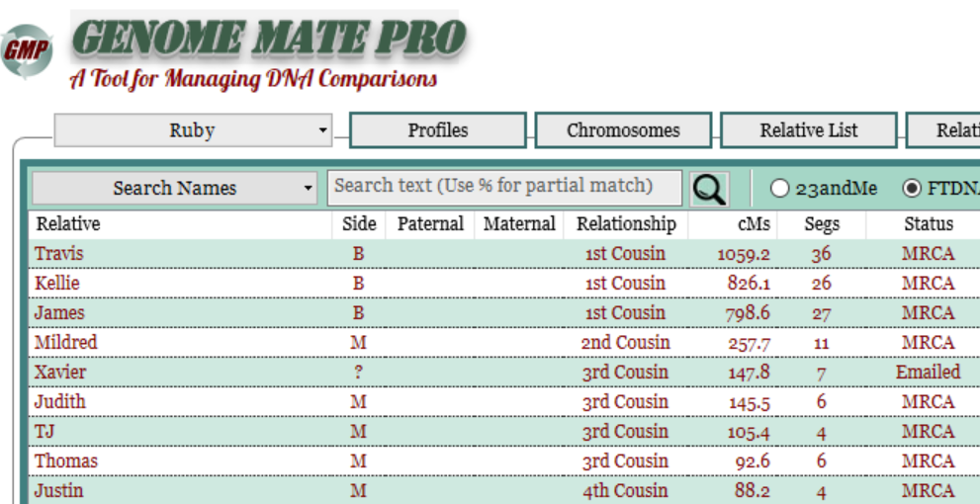Open the Relative List tab
Viewport: 980px width, 504px height.
click(x=808, y=130)
